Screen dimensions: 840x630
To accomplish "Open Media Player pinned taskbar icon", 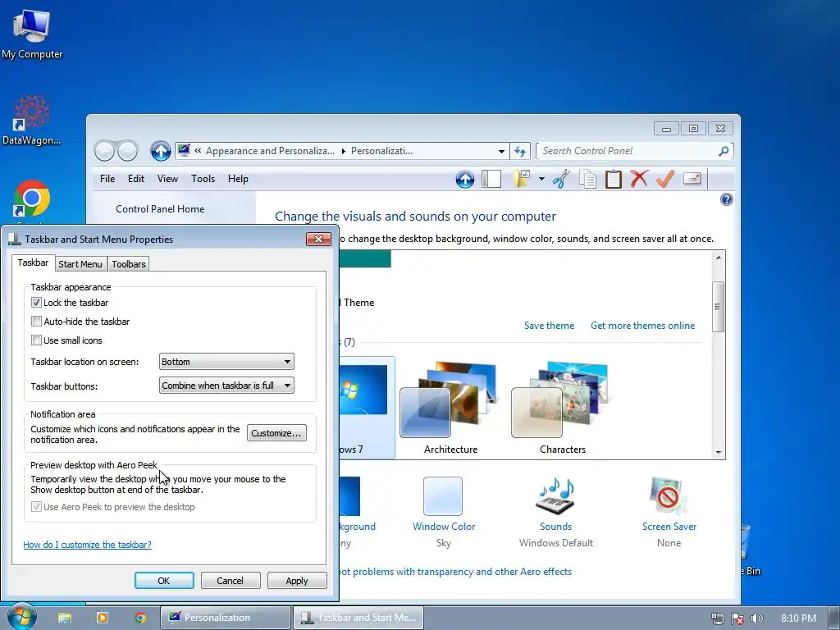I will (102, 618).
